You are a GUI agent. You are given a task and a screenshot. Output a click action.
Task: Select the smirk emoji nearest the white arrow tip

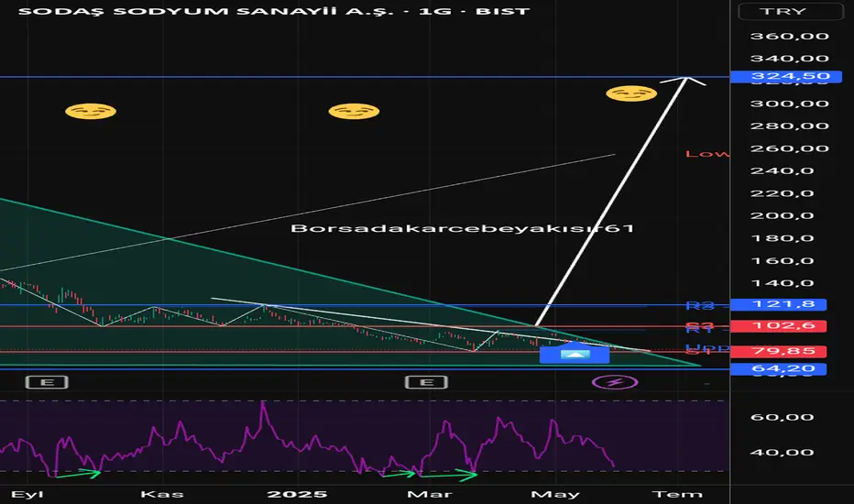(x=631, y=93)
